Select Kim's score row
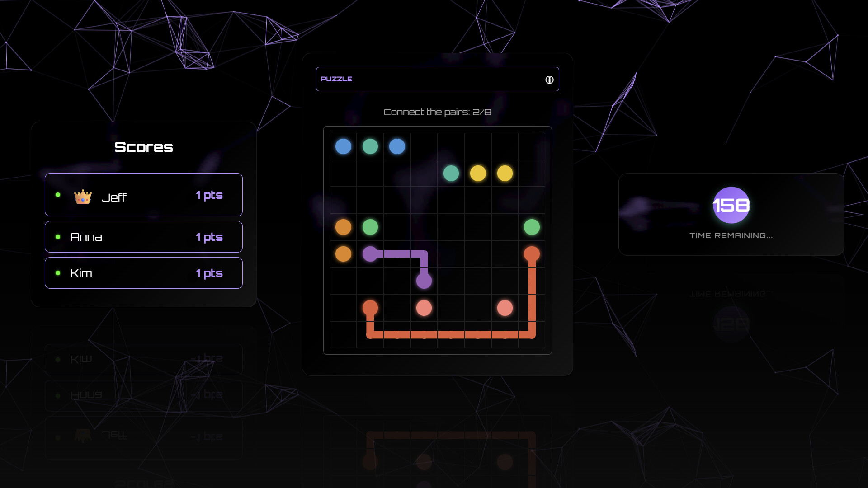The width and height of the screenshot is (868, 488). click(x=144, y=273)
